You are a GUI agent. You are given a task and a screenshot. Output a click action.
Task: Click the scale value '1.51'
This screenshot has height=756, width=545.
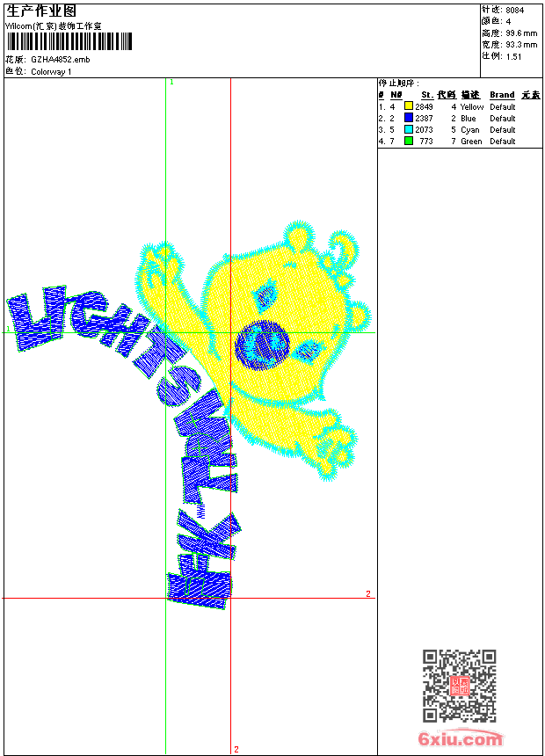pos(513,56)
